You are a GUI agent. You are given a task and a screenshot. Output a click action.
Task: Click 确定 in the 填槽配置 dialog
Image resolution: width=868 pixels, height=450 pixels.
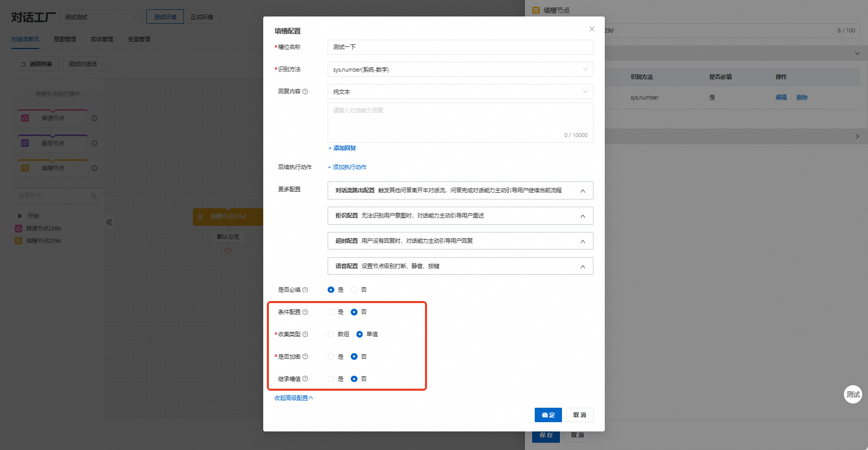tap(548, 415)
